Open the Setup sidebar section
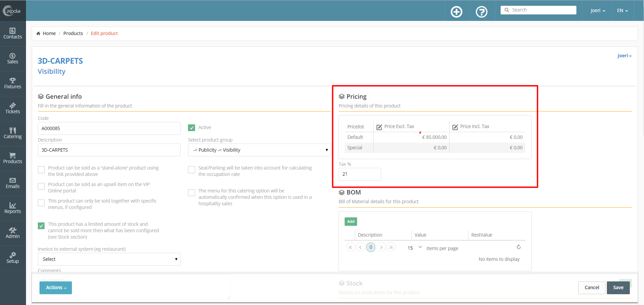The image size is (644, 305). point(13,258)
